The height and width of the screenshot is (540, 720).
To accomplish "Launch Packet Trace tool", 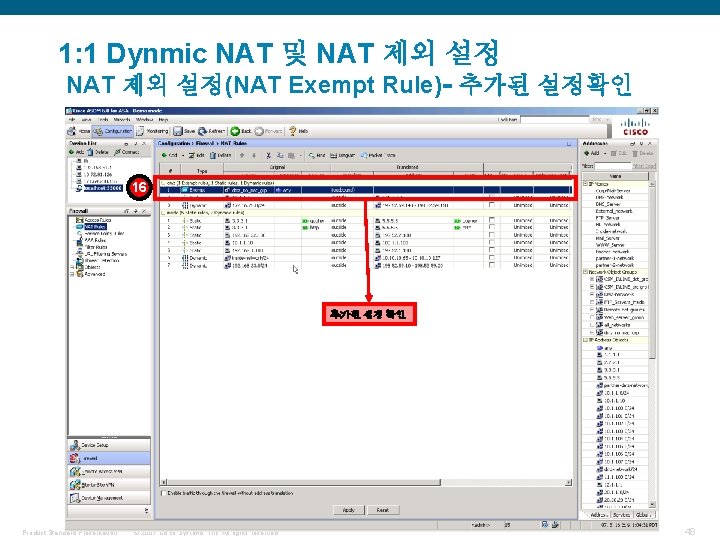I will click(x=378, y=155).
